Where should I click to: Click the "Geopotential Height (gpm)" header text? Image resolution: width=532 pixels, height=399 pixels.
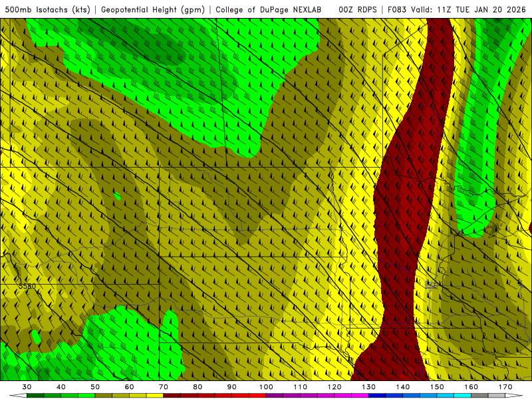tap(153, 10)
